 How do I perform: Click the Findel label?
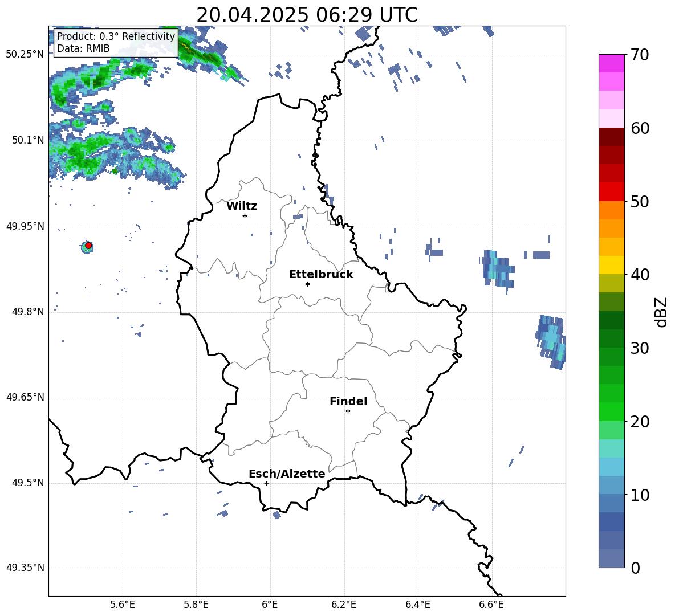point(348,401)
